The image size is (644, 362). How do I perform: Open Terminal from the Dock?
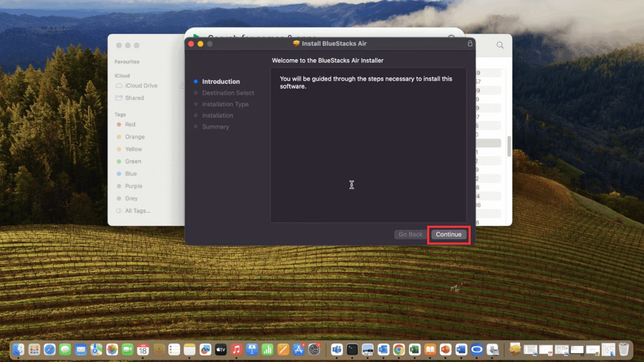353,350
